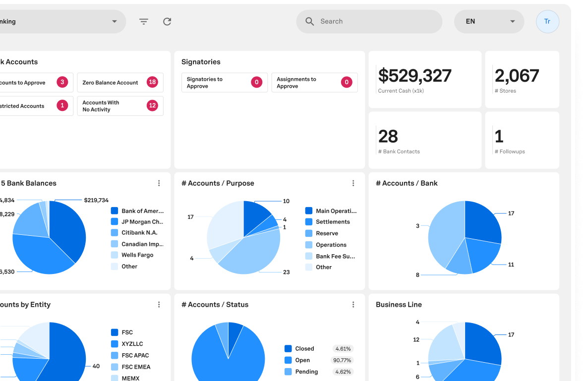Type in the Search field
This screenshot has height=381, width=588.
(x=377, y=21)
